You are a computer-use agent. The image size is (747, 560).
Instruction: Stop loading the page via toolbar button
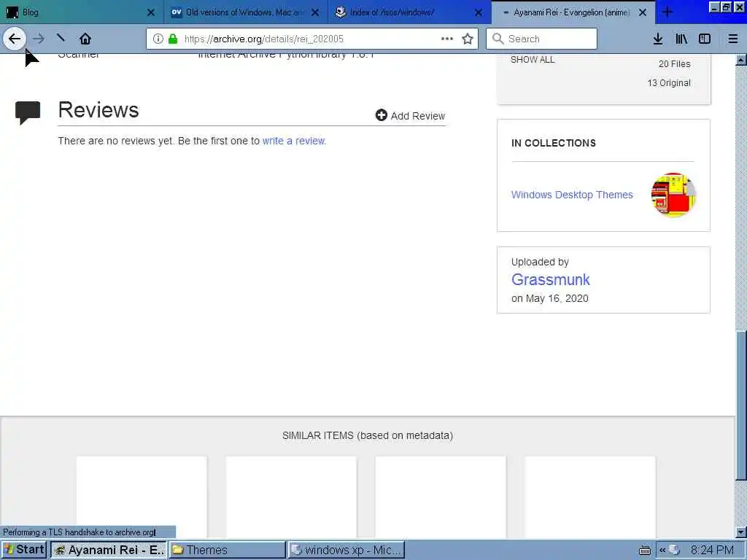point(61,38)
